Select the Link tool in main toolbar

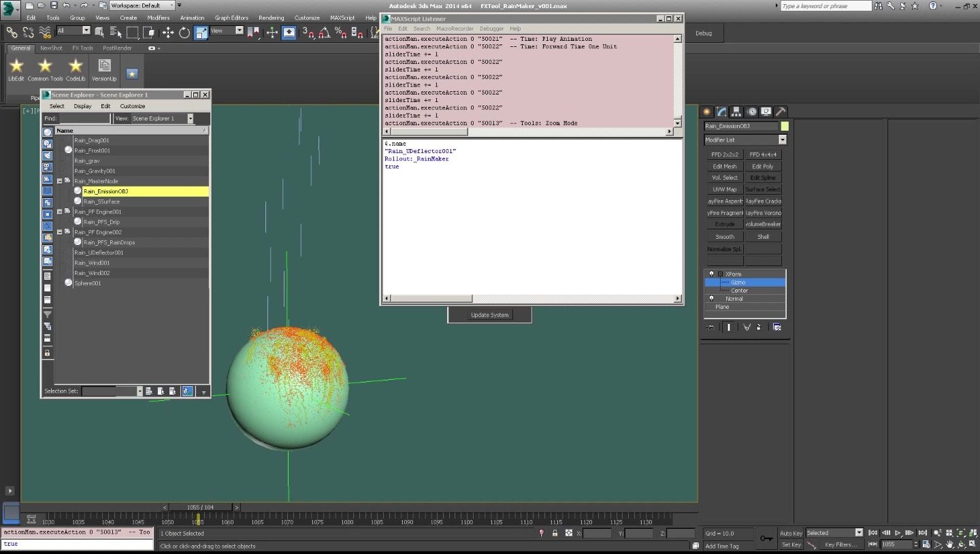[x=12, y=33]
